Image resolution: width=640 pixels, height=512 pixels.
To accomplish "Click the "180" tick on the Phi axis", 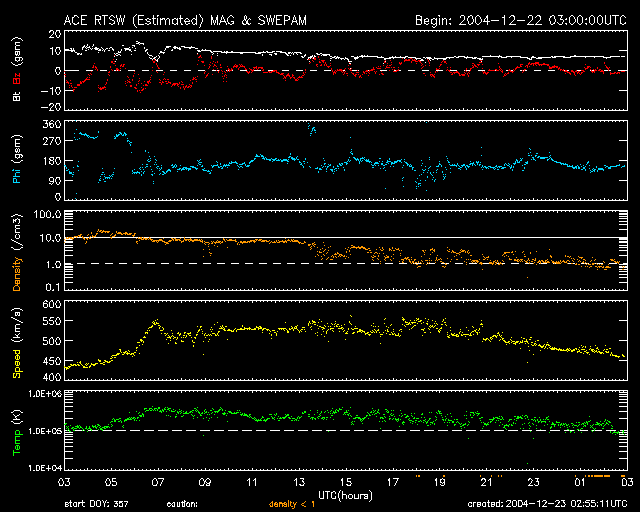I will tap(52, 160).
